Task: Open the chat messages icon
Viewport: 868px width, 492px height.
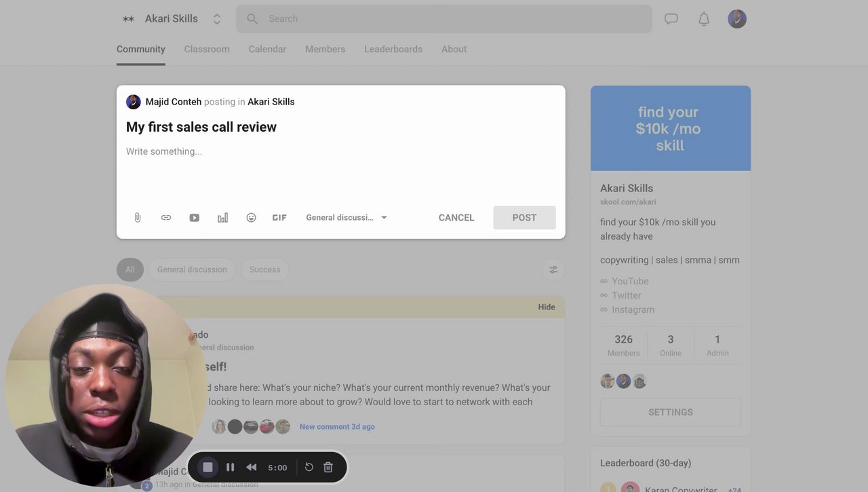Action: [671, 19]
